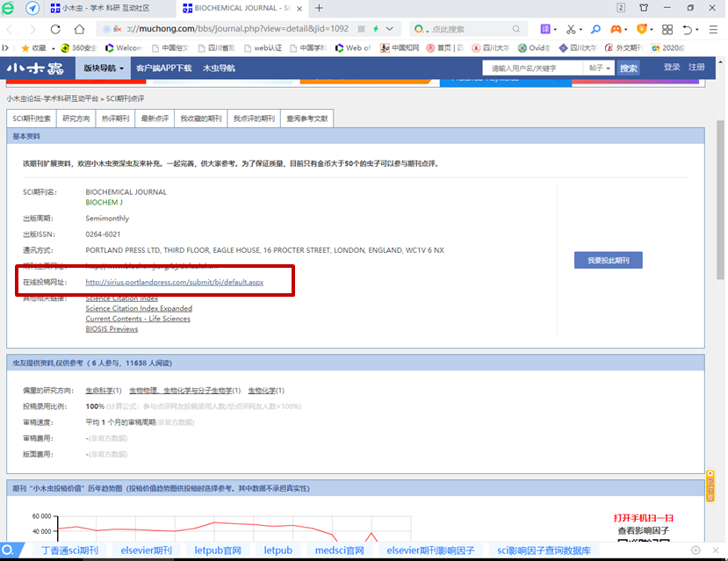Open the scissors screenshot tool

point(571,29)
